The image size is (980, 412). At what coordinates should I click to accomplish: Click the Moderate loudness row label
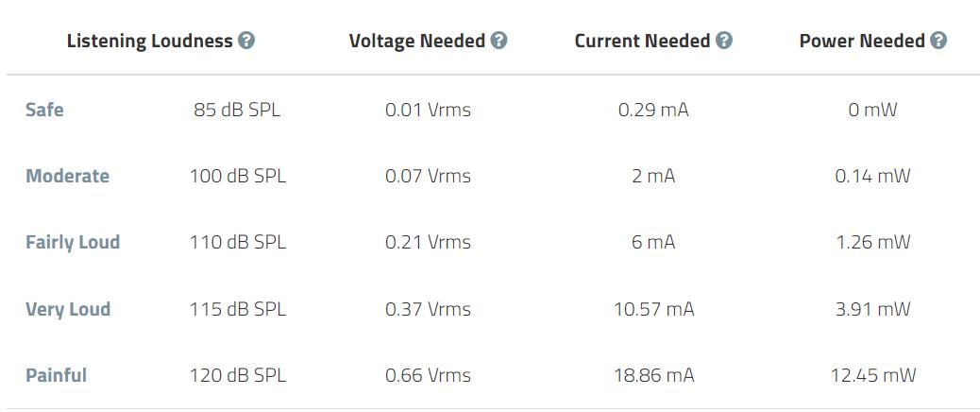coord(67,176)
